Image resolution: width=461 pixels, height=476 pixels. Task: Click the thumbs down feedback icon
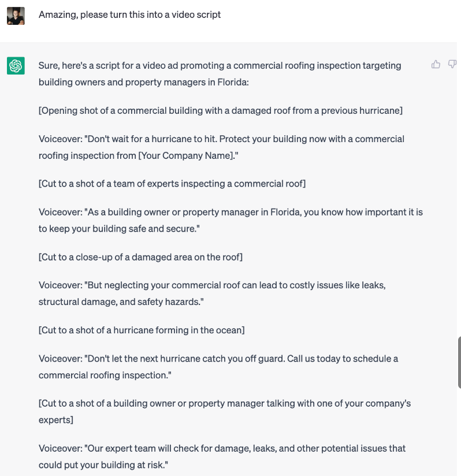pyautogui.click(x=452, y=64)
